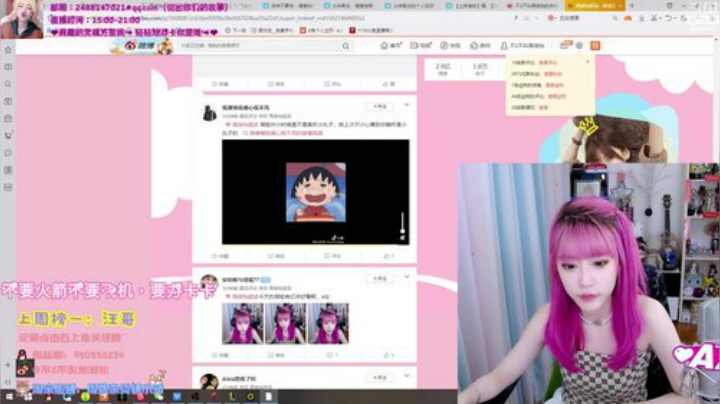Click the magnifier icon in Weibo search box

345,46
